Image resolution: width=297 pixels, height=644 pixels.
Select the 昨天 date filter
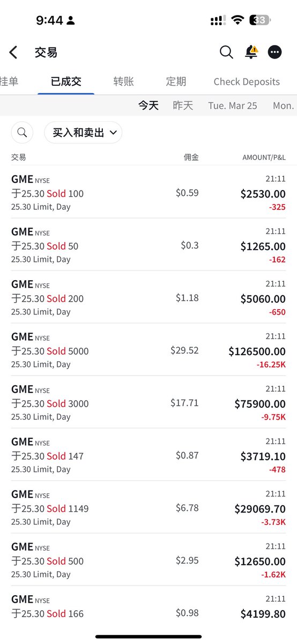[183, 106]
